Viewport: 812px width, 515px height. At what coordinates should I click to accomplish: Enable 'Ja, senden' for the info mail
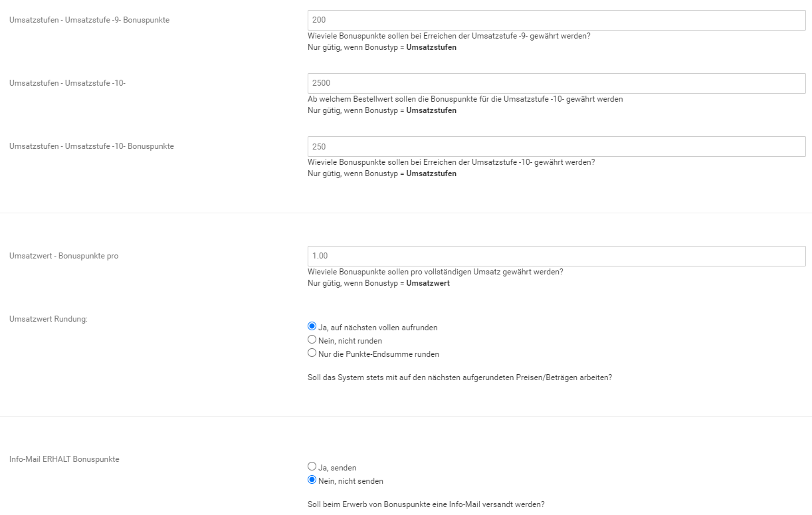pos(312,466)
